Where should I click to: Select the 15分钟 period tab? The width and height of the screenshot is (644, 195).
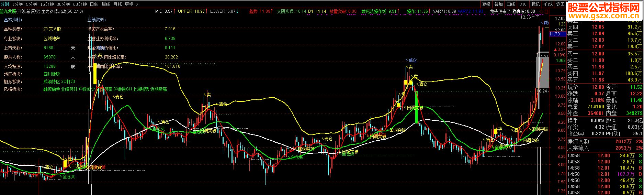tap(47, 4)
